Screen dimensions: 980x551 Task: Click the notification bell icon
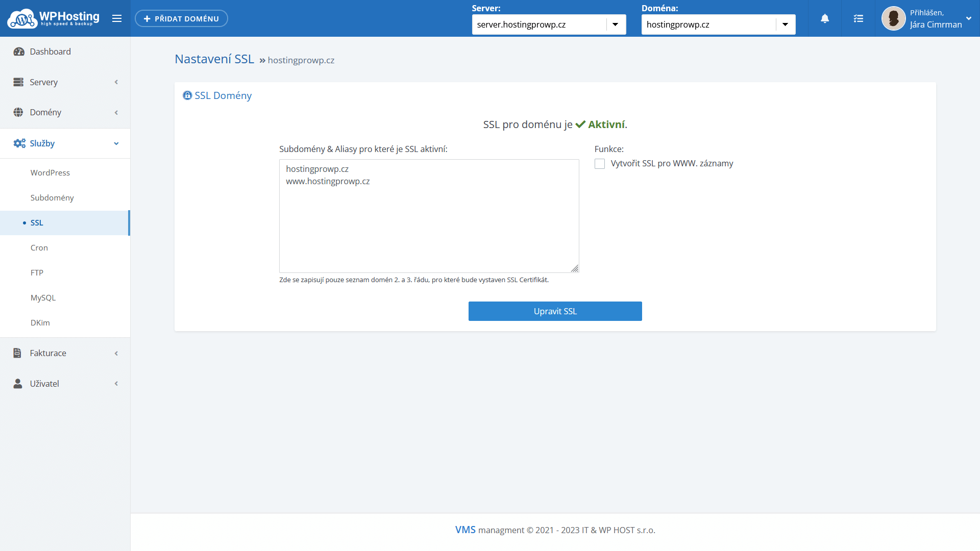pyautogui.click(x=825, y=19)
